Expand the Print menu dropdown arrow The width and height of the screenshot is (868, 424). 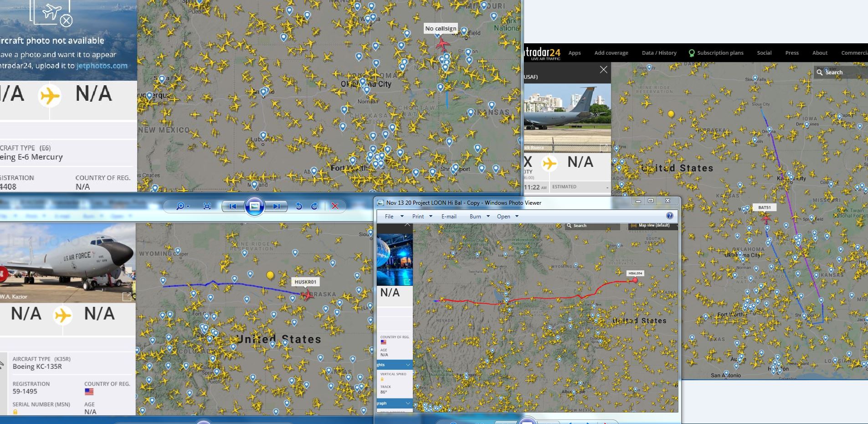[431, 217]
